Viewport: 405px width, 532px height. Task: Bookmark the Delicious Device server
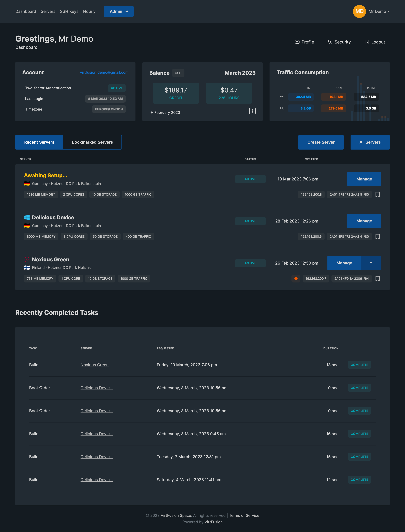point(378,237)
